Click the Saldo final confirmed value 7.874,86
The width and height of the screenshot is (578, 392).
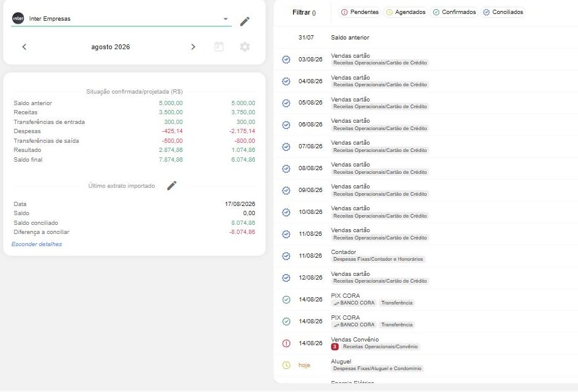(x=171, y=160)
